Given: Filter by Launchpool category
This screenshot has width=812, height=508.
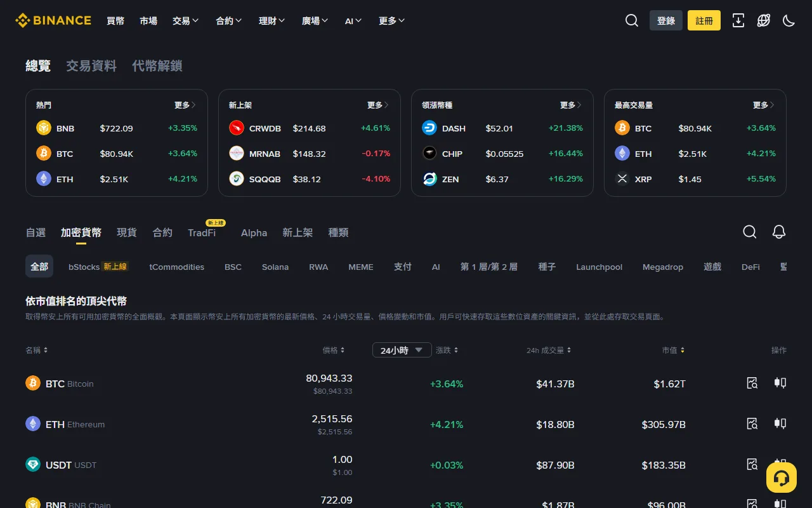Looking at the screenshot, I should 599,267.
